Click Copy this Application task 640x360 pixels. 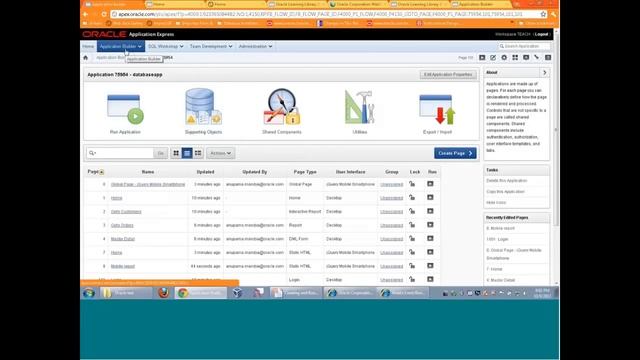tap(505, 192)
